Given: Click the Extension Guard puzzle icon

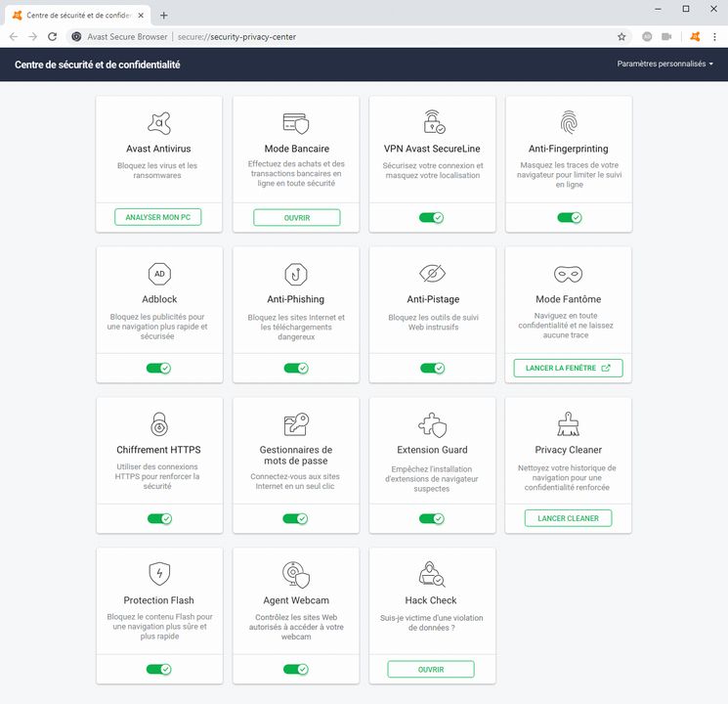Looking at the screenshot, I should point(432,424).
